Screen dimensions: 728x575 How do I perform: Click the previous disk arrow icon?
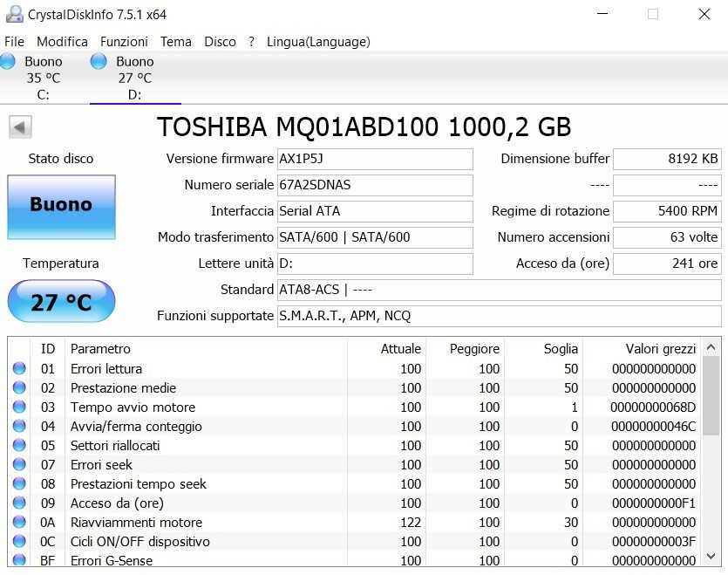[x=20, y=127]
